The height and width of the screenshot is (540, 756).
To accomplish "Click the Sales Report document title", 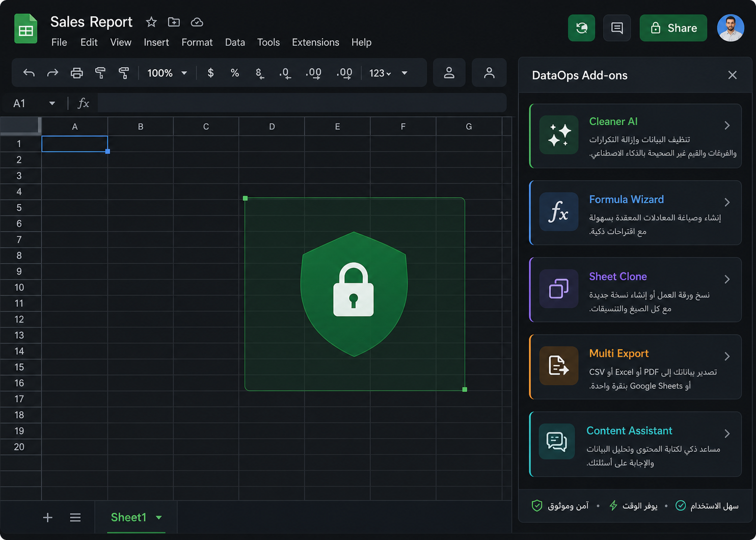I will point(91,22).
